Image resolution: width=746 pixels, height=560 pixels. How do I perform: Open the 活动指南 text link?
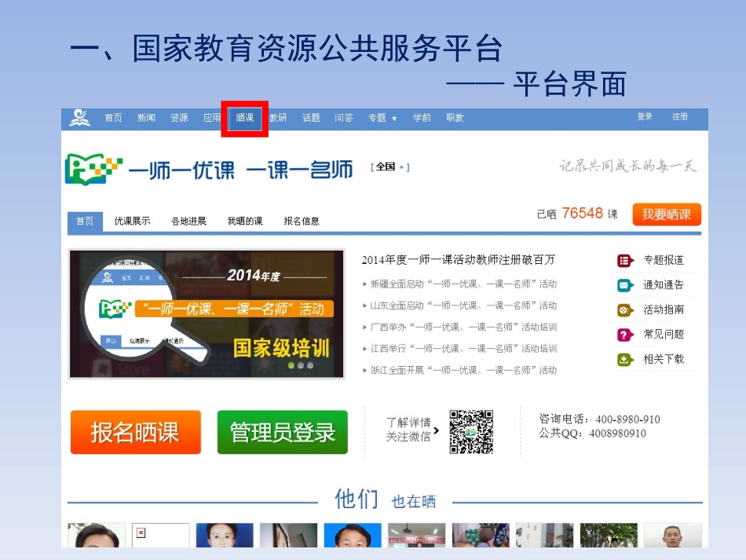point(664,309)
